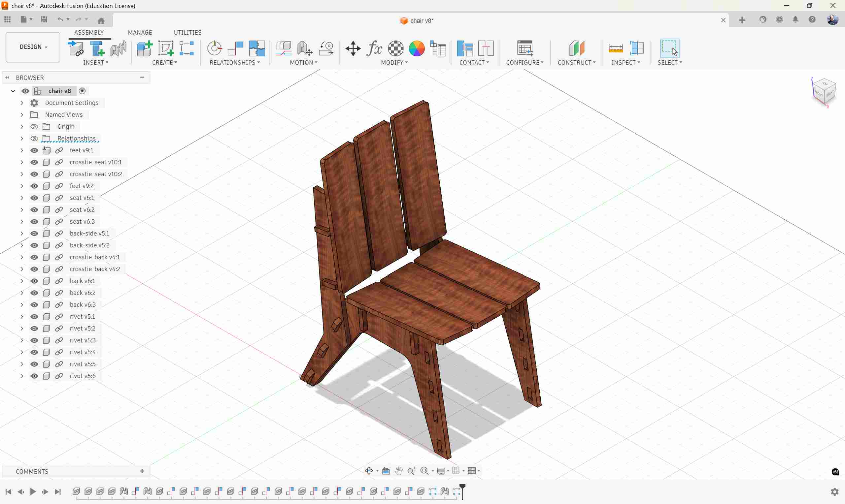
Task: Collapse the BROWSER panel
Action: pos(7,78)
